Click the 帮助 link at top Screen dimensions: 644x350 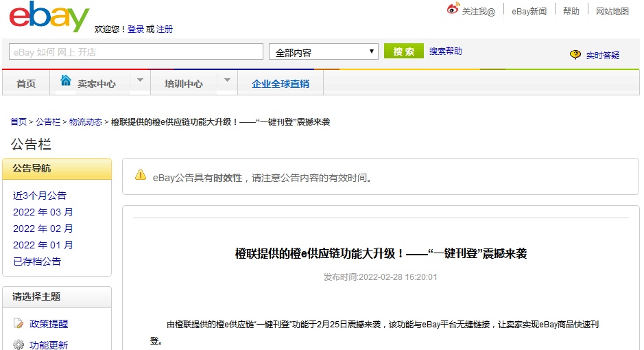(571, 12)
